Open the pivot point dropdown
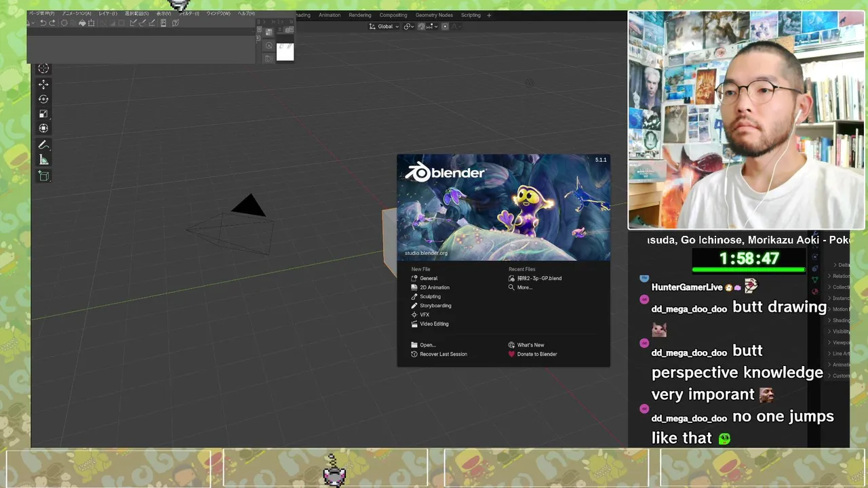This screenshot has height=488, width=868. (x=408, y=26)
